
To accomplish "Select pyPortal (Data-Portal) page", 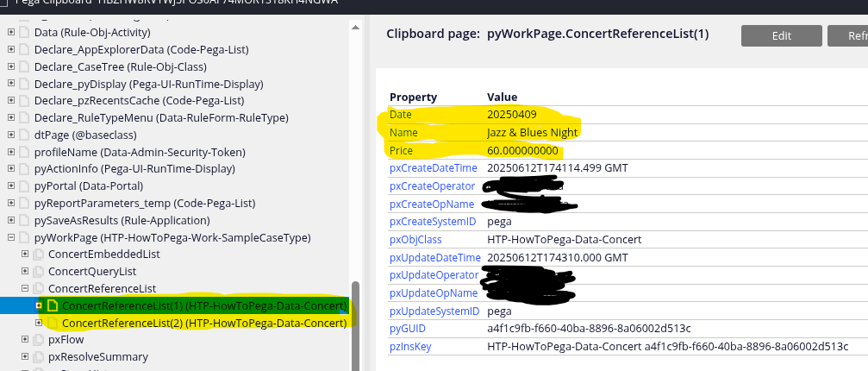I will 89,186.
